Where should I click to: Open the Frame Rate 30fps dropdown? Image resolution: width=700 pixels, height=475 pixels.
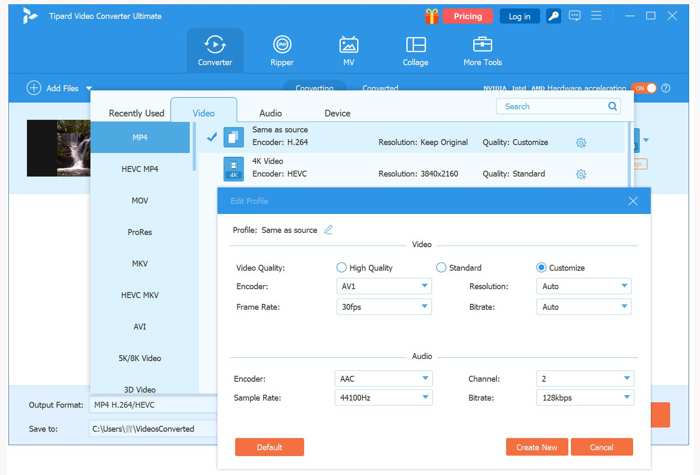384,307
